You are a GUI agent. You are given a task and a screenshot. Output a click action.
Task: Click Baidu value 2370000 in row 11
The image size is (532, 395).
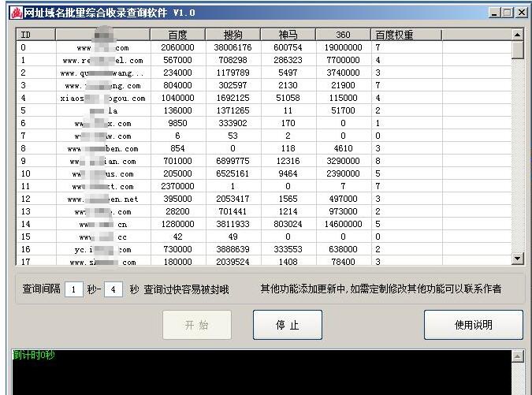pos(178,186)
